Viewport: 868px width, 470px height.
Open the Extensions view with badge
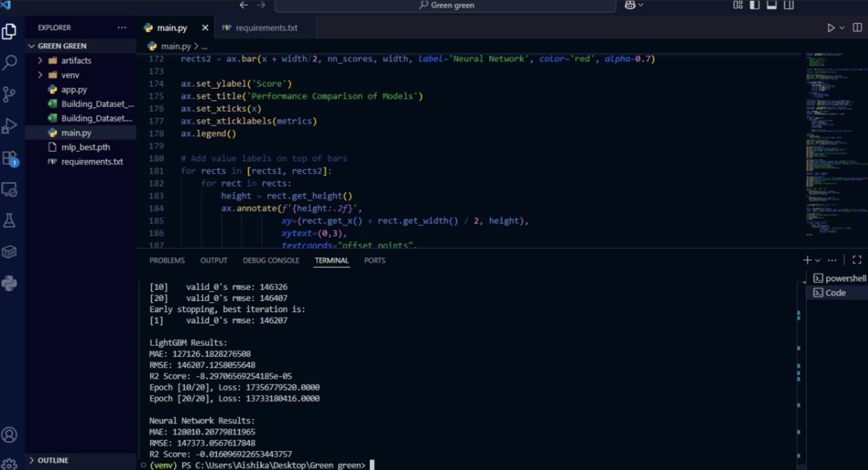point(9,158)
